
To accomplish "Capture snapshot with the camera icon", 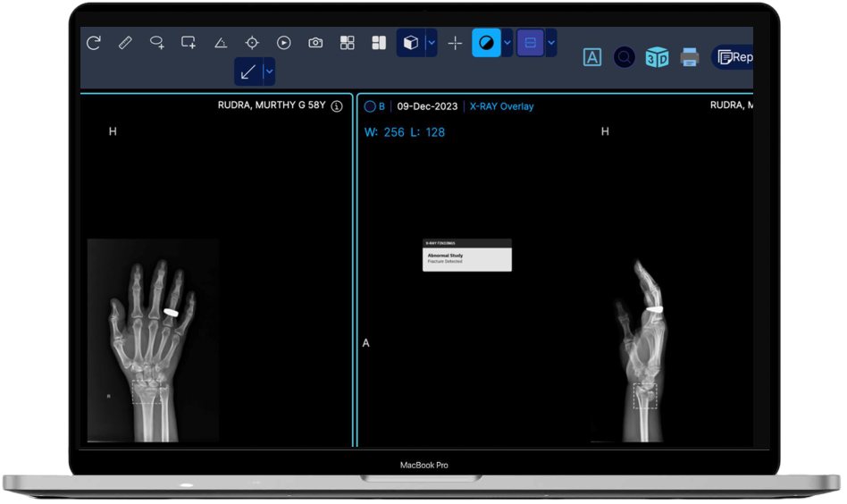I will 315,43.
